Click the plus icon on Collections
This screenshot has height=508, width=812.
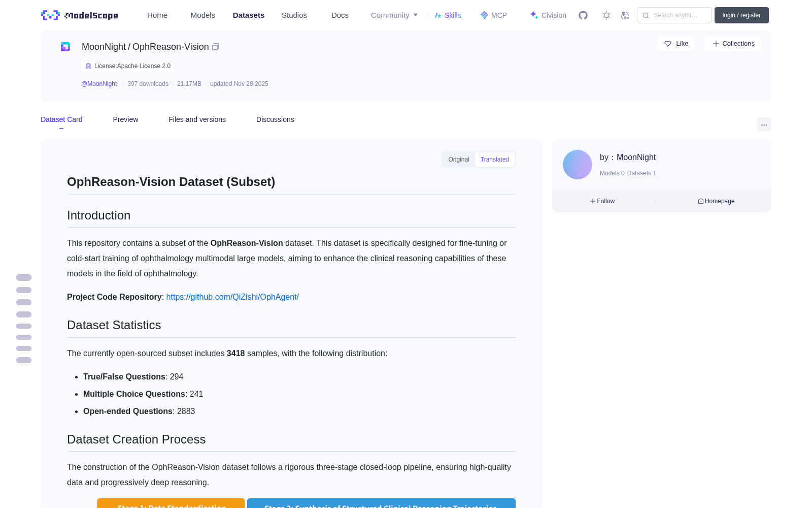[716, 44]
